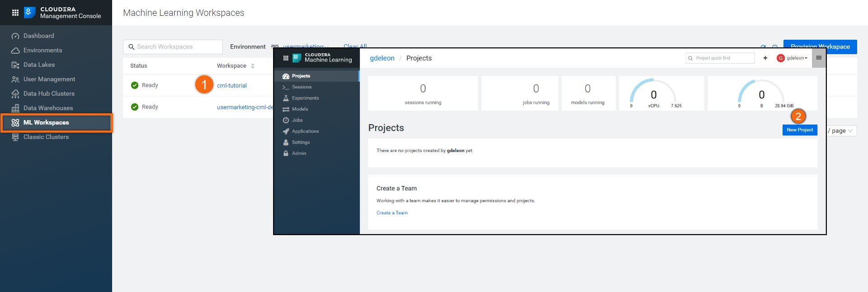Image resolution: width=868 pixels, height=292 pixels.
Task: Click the Classic Clusters server icon
Action: [15, 137]
